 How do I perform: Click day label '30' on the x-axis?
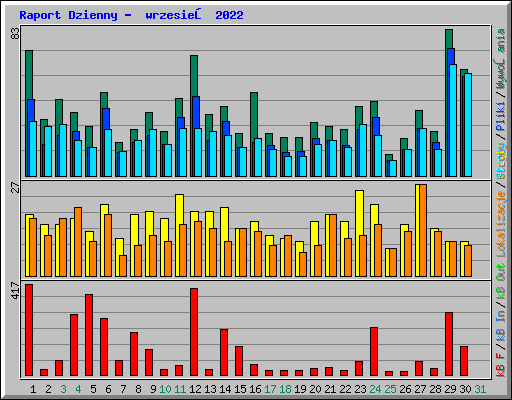coord(465,389)
